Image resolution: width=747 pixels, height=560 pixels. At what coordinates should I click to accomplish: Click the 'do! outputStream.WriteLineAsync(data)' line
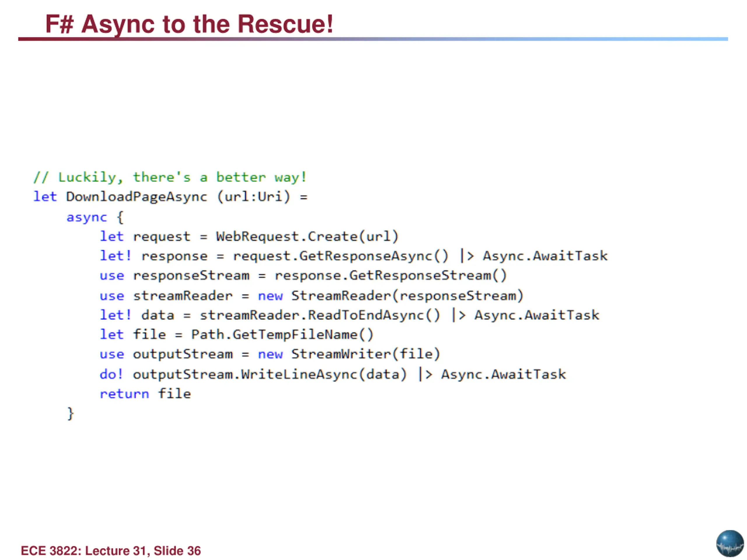click(333, 375)
